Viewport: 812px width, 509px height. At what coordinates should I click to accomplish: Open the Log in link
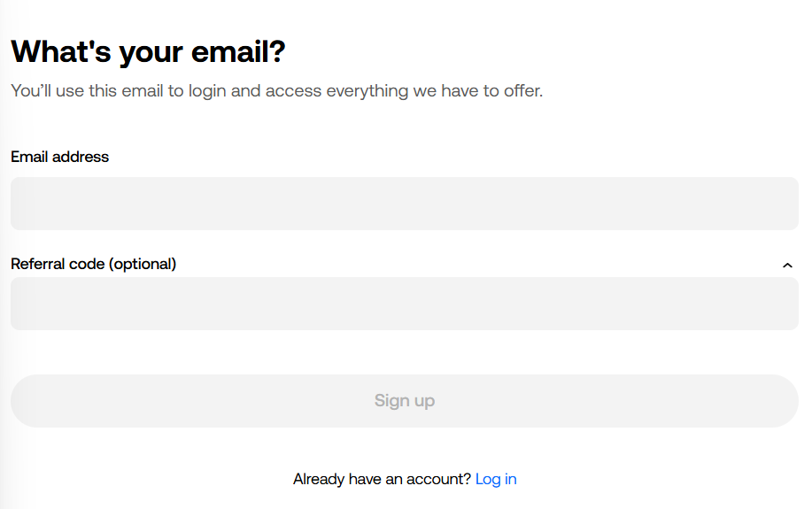click(x=496, y=479)
